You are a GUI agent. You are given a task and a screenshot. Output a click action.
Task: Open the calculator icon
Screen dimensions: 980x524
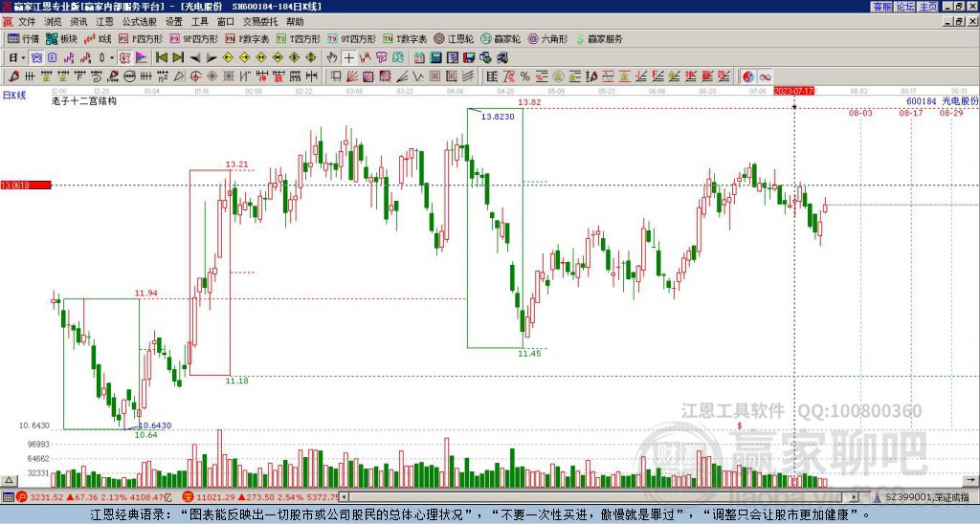coord(435,57)
